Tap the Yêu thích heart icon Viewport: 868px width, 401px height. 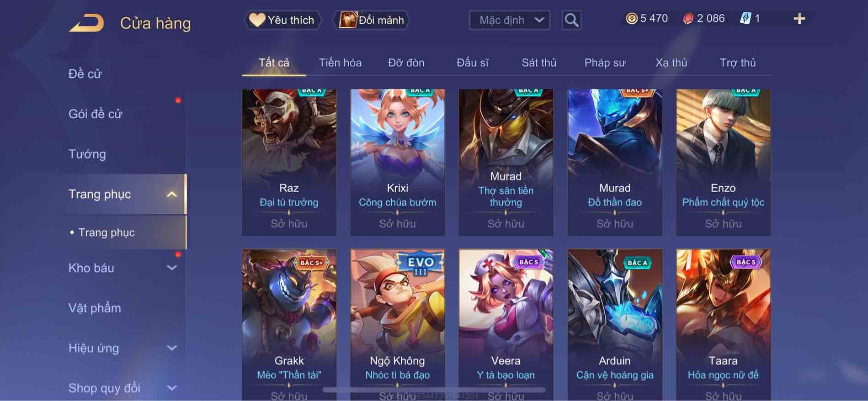point(257,20)
